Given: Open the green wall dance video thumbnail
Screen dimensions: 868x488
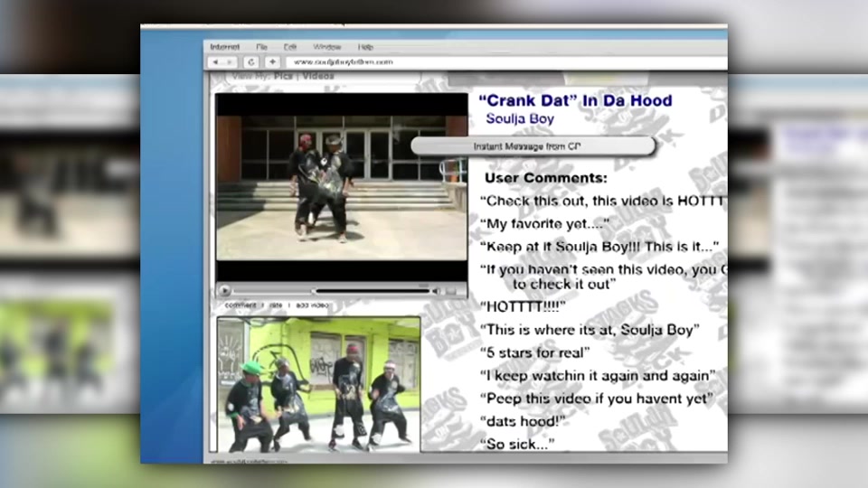Looking at the screenshot, I should 318,385.
